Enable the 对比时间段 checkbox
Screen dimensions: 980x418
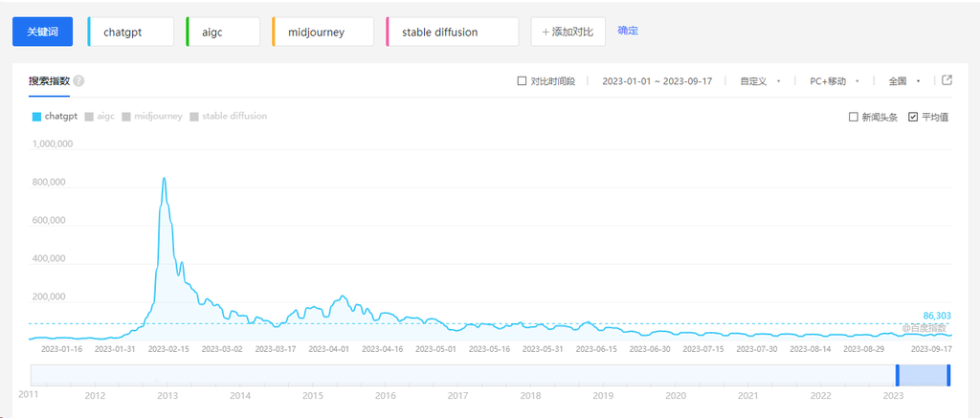coord(522,81)
